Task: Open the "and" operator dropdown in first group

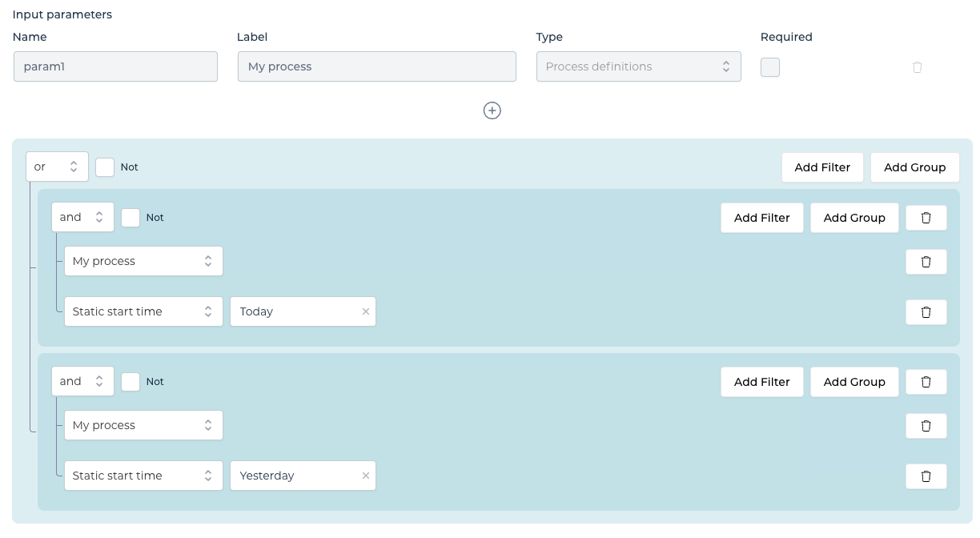Action: [82, 217]
